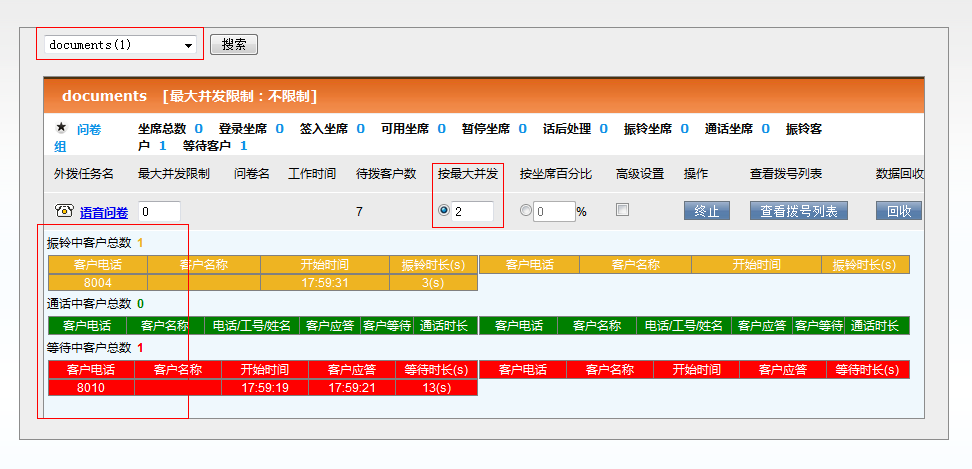Click the max concurrency value field showing 2
This screenshot has width=972, height=469.
pyautogui.click(x=472, y=211)
